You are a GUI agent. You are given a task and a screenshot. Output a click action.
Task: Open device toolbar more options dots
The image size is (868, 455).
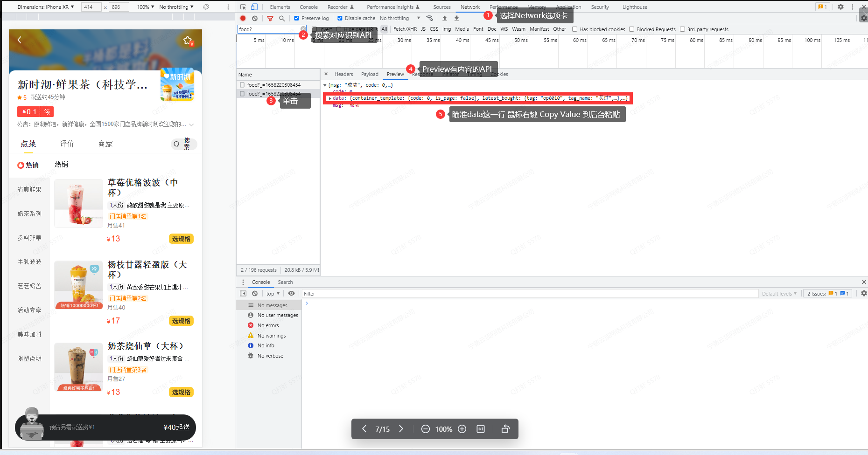(x=228, y=7)
